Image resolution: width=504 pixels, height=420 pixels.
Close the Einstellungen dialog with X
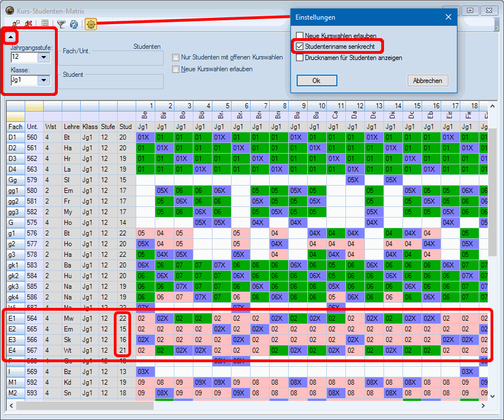click(448, 17)
